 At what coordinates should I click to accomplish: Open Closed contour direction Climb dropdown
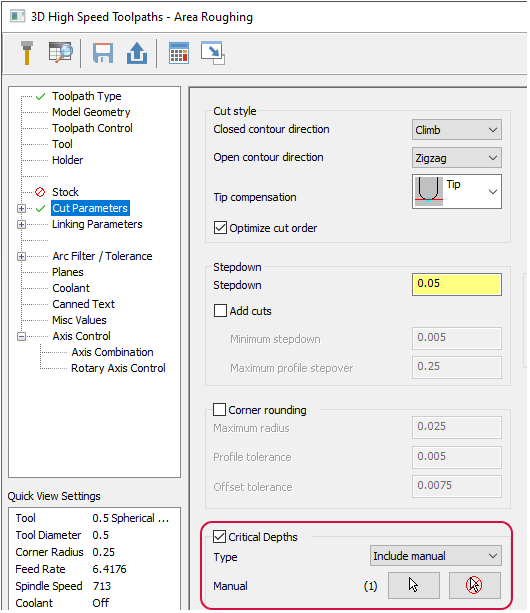click(458, 130)
